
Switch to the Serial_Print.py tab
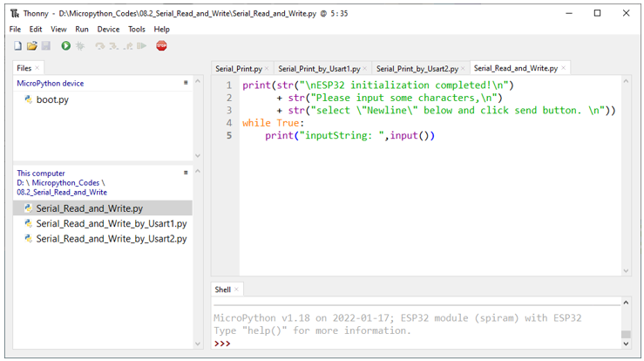(x=239, y=69)
